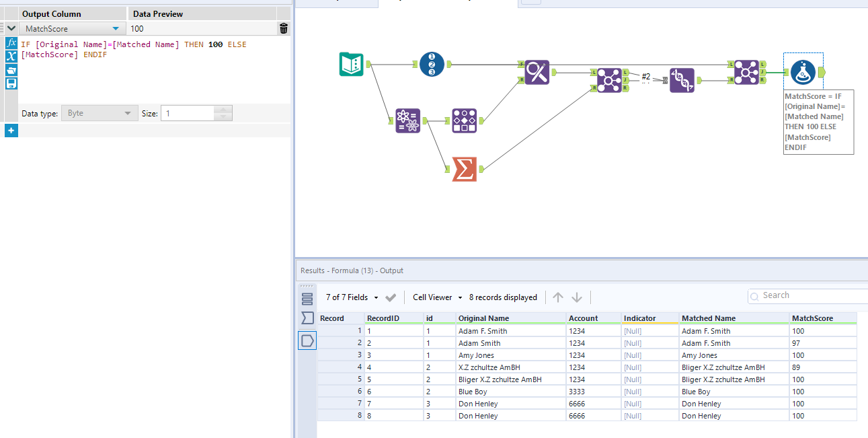Image resolution: width=868 pixels, height=438 pixels.
Task: Open the Browse tool beaker icon
Action: 804,71
